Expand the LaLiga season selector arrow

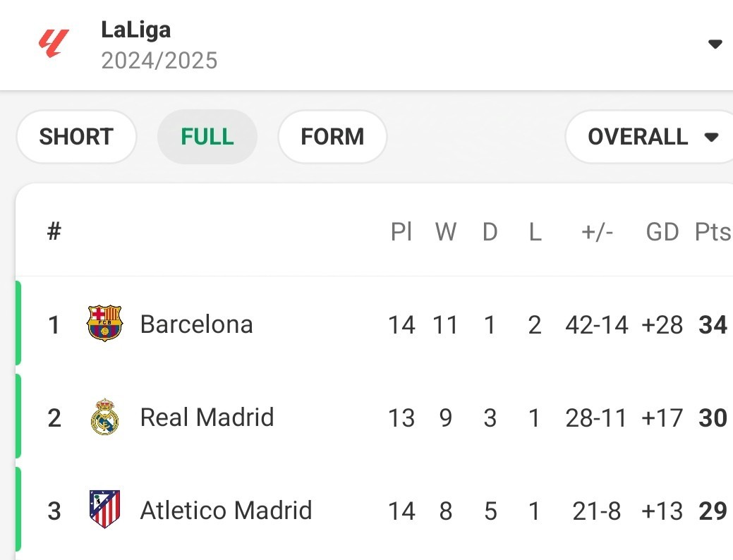click(x=715, y=44)
